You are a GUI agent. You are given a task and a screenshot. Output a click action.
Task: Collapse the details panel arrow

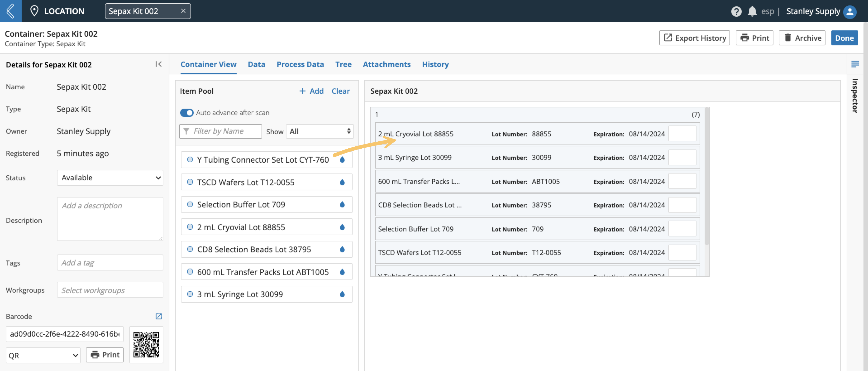(x=159, y=64)
